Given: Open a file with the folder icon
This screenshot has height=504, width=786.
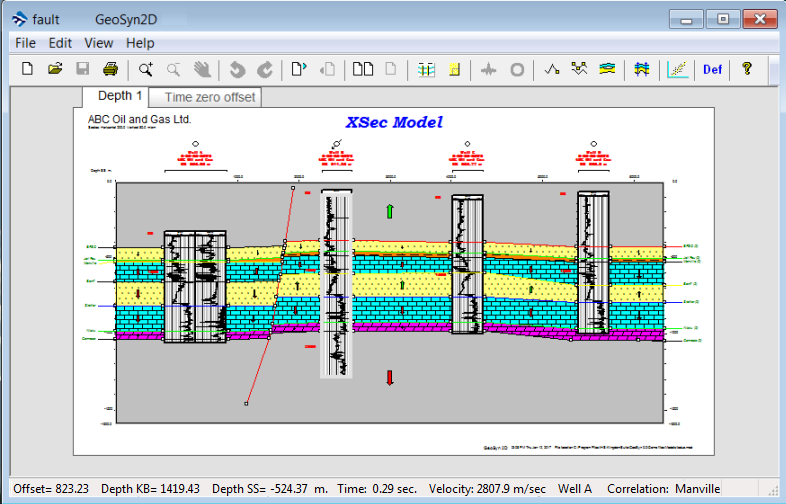Looking at the screenshot, I should coord(56,69).
